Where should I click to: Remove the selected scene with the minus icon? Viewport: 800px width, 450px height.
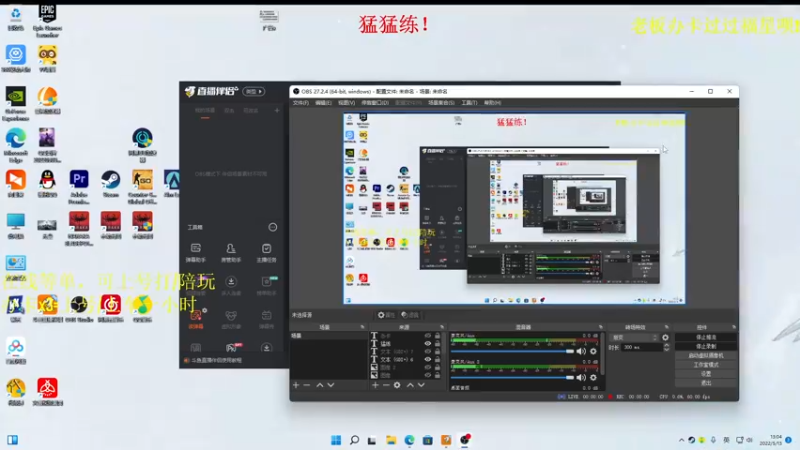(x=307, y=385)
